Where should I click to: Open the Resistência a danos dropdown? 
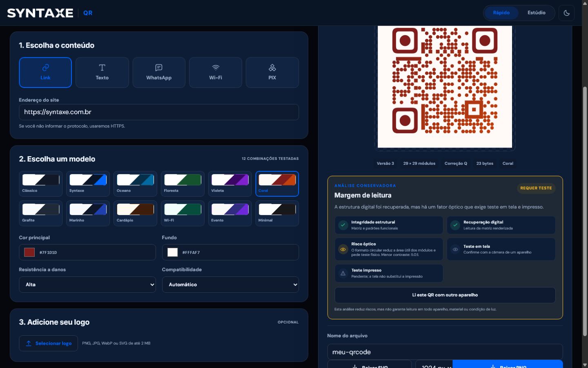click(x=87, y=285)
